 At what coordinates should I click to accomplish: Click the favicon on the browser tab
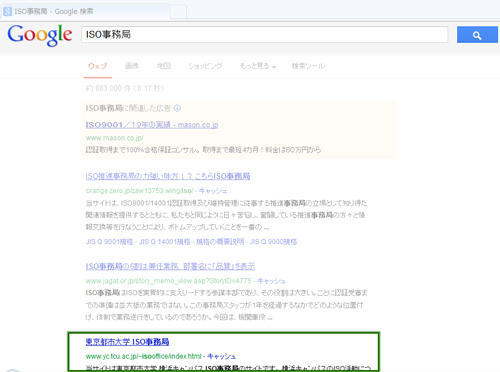coord(7,12)
